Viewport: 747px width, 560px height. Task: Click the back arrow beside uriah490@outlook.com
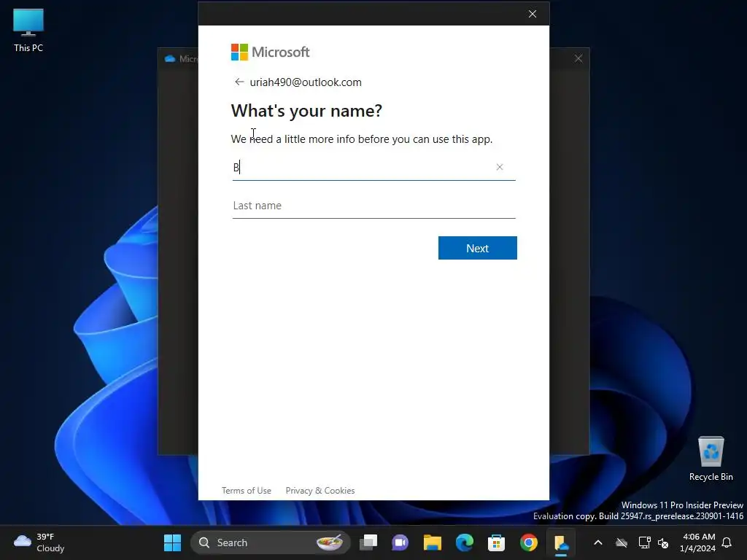[x=239, y=82]
